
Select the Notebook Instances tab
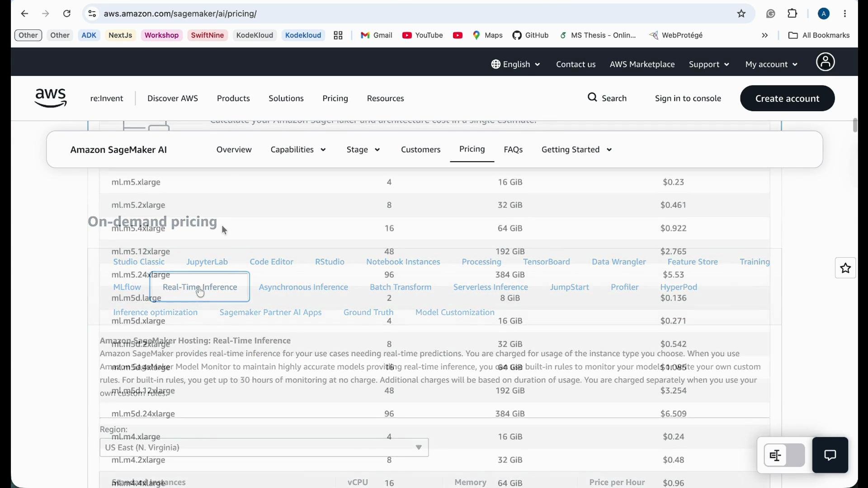click(403, 262)
